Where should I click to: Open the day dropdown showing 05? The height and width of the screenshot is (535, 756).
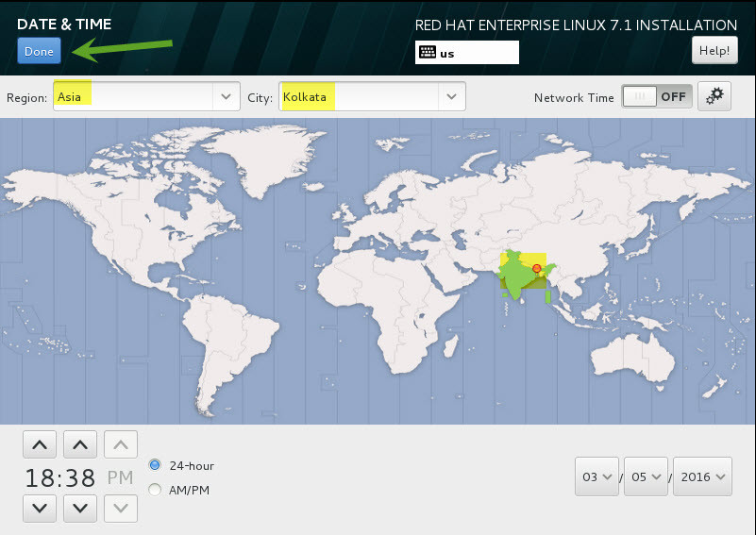coord(647,476)
